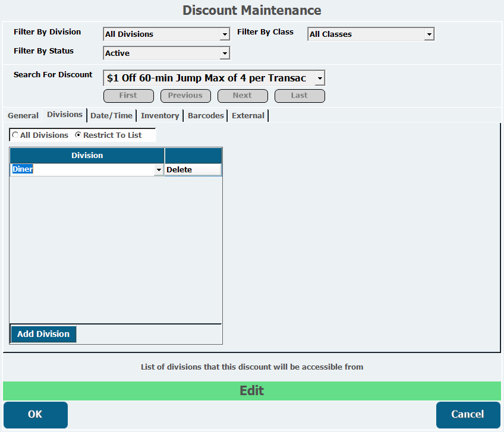This screenshot has height=432, width=504.
Task: Click the 'List of divisions' help text
Action: click(x=252, y=367)
